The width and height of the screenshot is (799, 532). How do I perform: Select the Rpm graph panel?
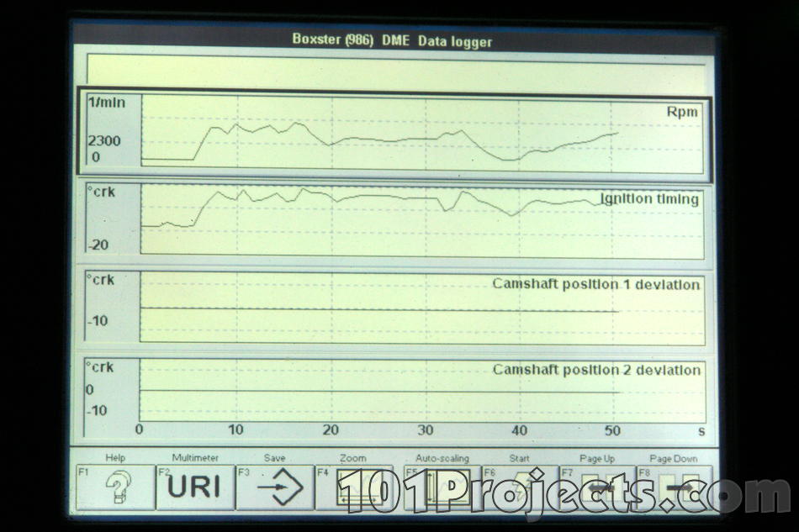click(394, 134)
